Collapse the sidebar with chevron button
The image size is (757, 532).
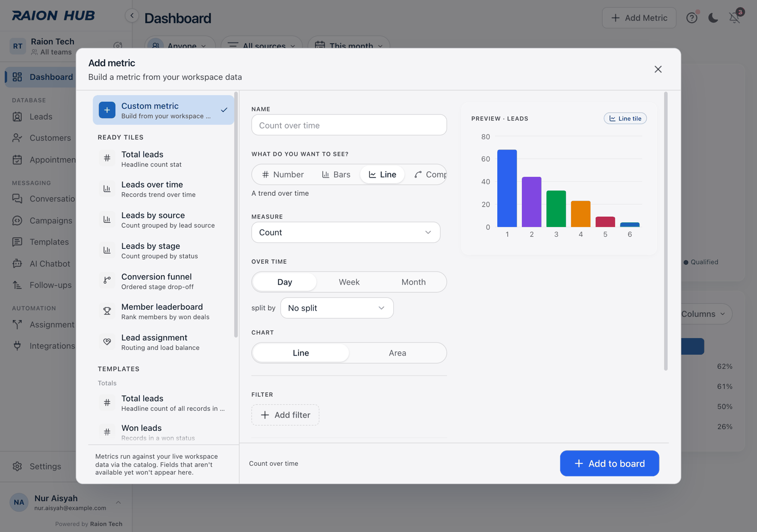click(x=132, y=16)
